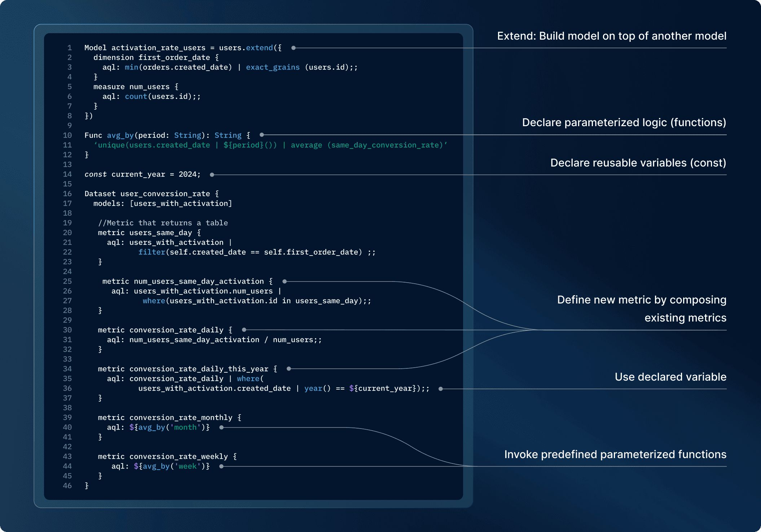Screen dimensions: 761x532
Task: Click the 'Use declared variable' annotation
Action: pyautogui.click(x=670, y=377)
